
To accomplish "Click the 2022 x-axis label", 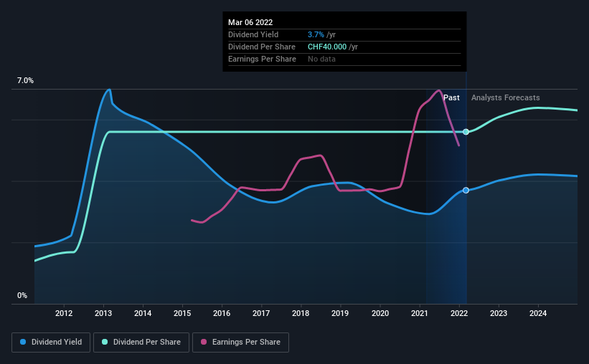I will click(459, 313).
